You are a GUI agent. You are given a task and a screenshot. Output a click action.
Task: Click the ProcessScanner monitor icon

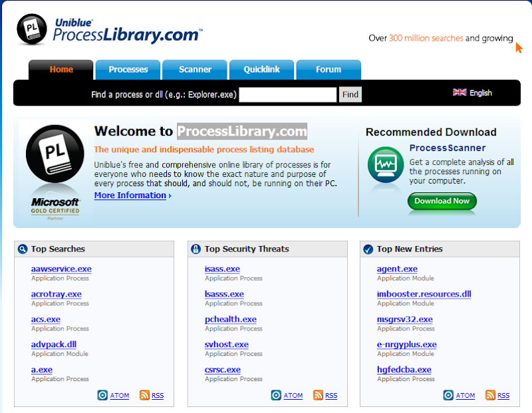tap(386, 164)
